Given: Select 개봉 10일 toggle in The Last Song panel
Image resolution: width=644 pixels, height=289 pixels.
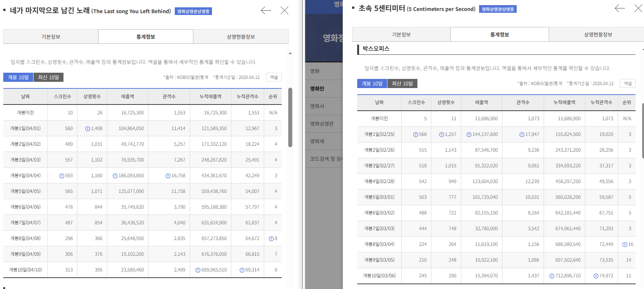Looking at the screenshot, I should (x=18, y=77).
